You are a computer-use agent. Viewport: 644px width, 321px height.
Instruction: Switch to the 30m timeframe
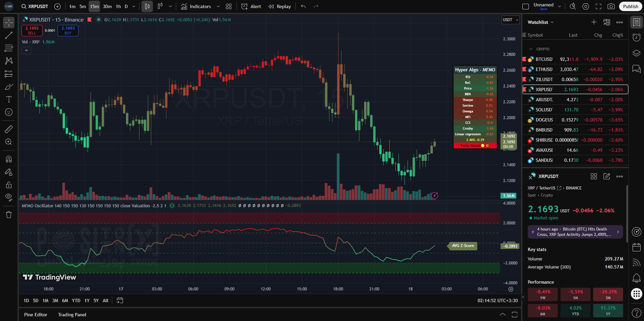click(107, 6)
